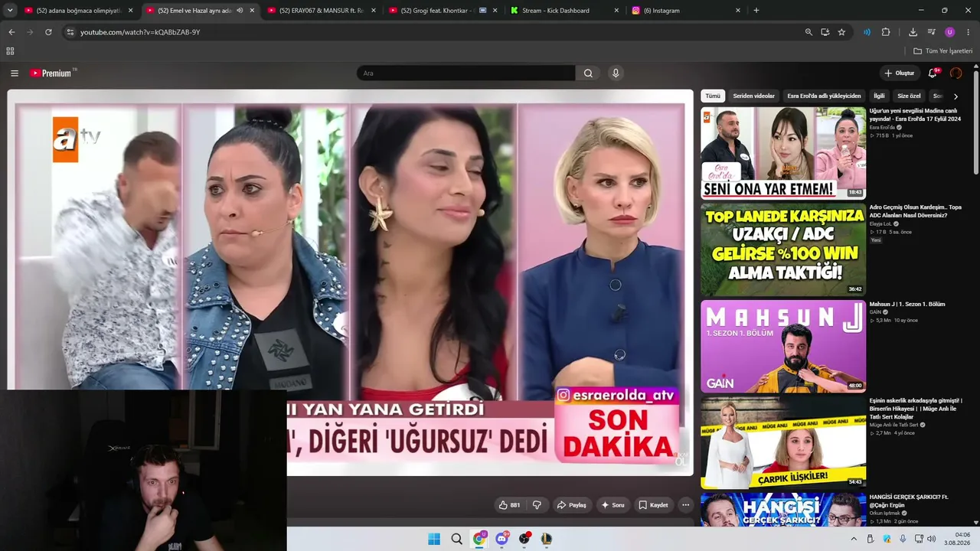Select the Tümü filter chip

713,96
